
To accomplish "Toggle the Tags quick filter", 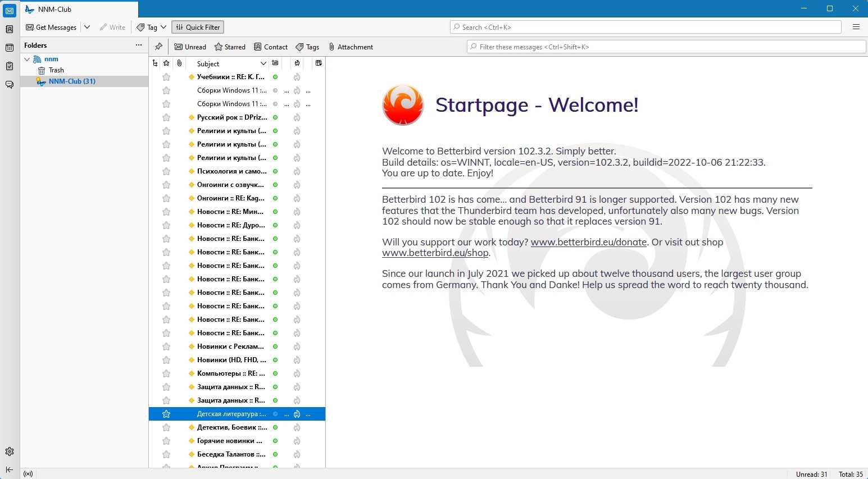I will tap(307, 47).
